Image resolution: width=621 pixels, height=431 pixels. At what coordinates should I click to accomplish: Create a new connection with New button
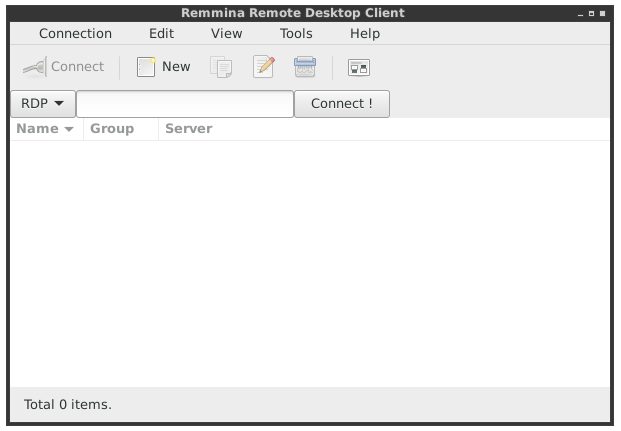164,67
